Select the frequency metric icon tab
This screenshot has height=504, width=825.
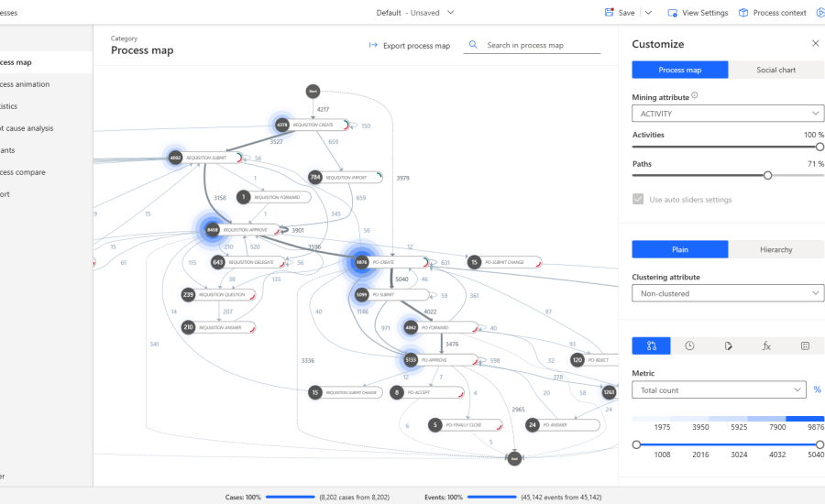(651, 345)
